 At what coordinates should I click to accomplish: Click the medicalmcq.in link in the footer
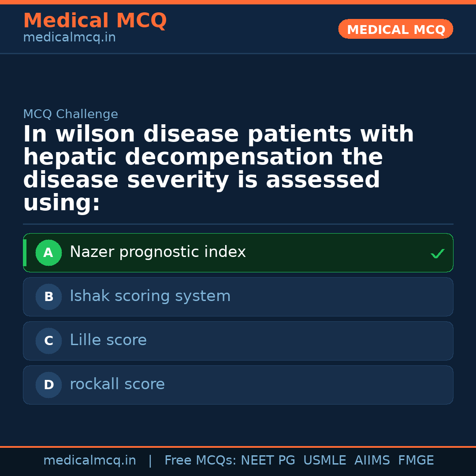tap(89, 461)
